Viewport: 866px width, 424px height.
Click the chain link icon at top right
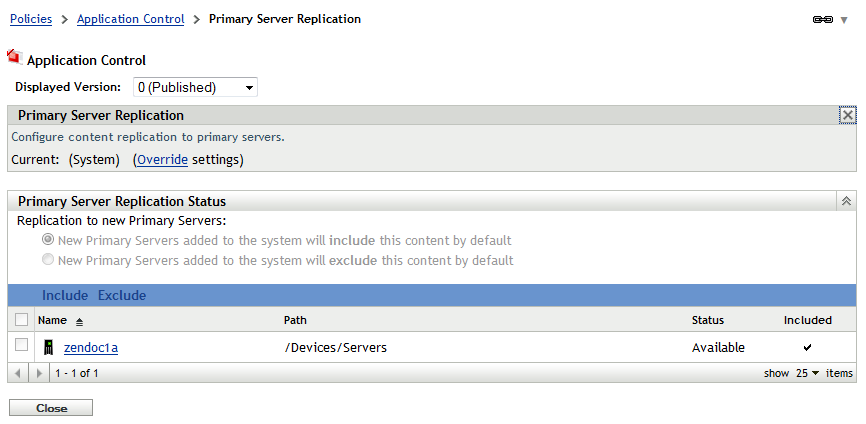coord(823,20)
